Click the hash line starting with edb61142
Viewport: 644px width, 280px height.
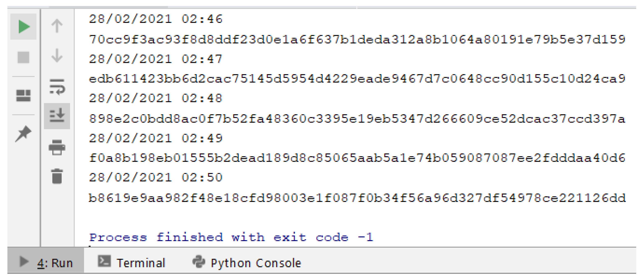pyautogui.click(x=357, y=79)
